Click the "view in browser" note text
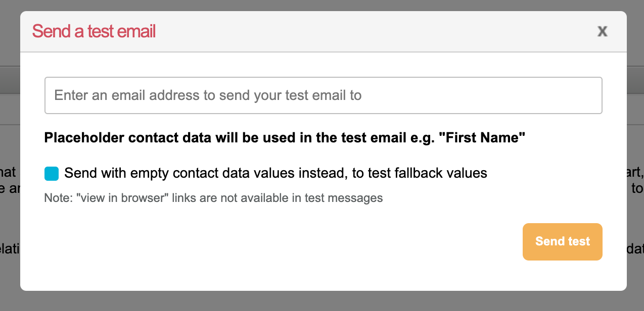This screenshot has height=311, width=644. pyautogui.click(x=213, y=198)
